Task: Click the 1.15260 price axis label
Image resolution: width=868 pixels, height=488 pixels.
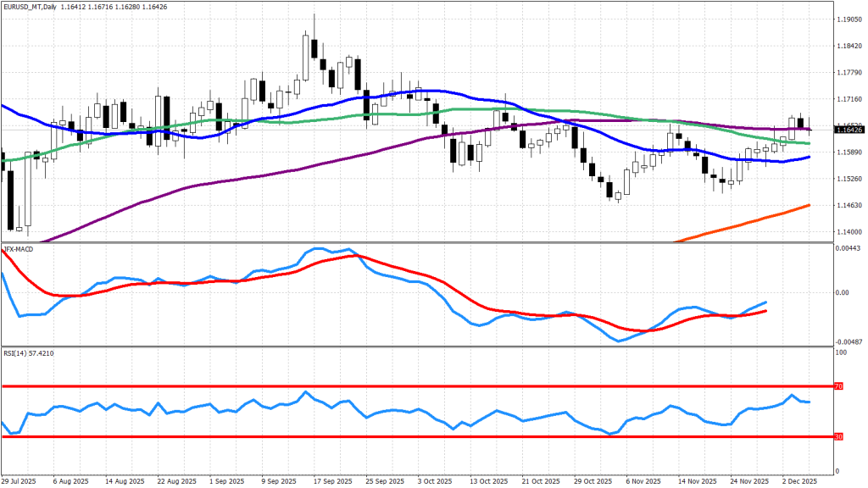Action: (849, 179)
